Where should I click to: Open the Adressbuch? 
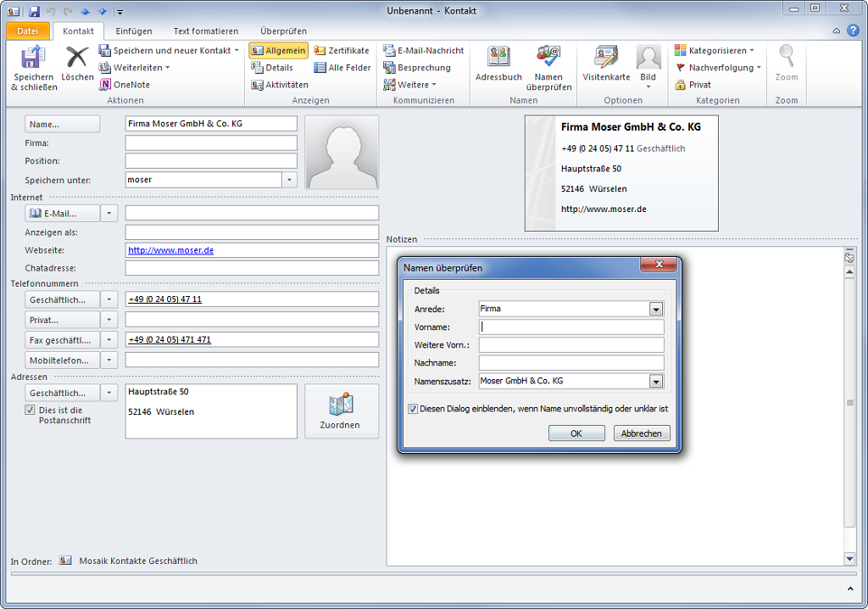point(498,64)
